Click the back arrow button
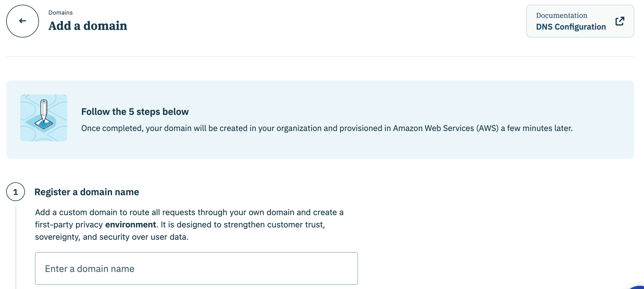Viewport: 644px width, 289px height. tap(23, 21)
